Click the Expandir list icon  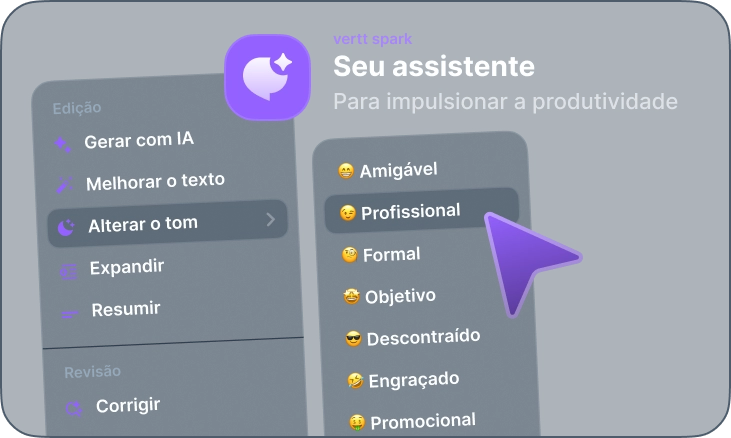coord(69,271)
